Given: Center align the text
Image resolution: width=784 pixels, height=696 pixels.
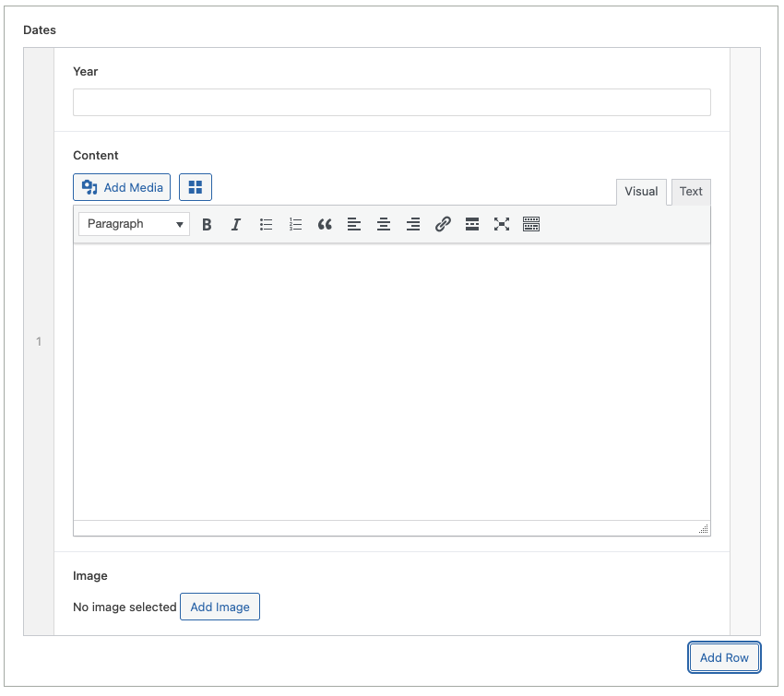Looking at the screenshot, I should [x=384, y=224].
